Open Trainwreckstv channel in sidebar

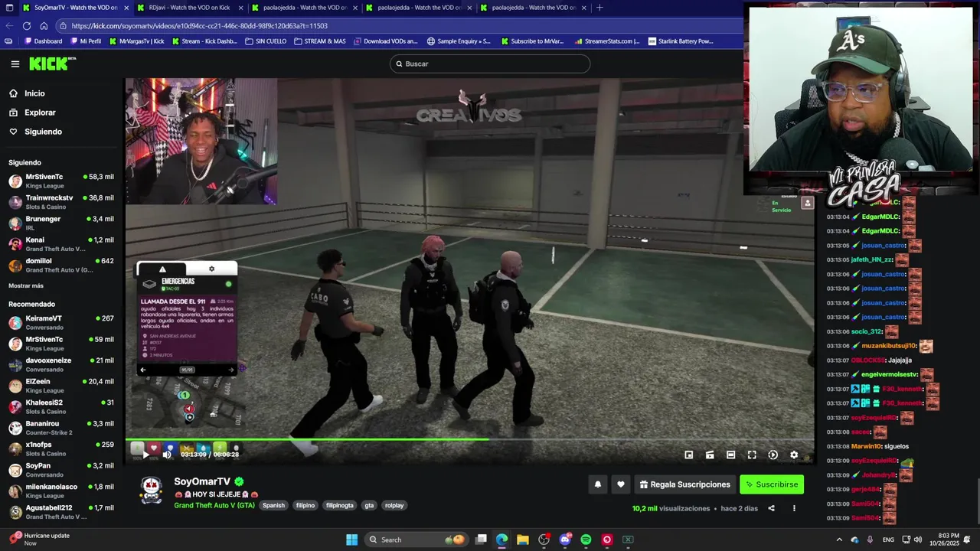61,202
